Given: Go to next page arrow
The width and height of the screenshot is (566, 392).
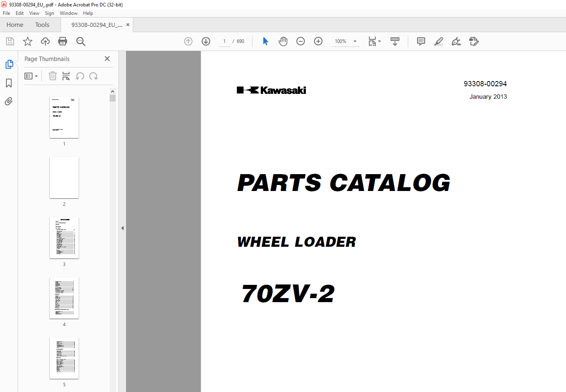Looking at the screenshot, I should pos(206,41).
